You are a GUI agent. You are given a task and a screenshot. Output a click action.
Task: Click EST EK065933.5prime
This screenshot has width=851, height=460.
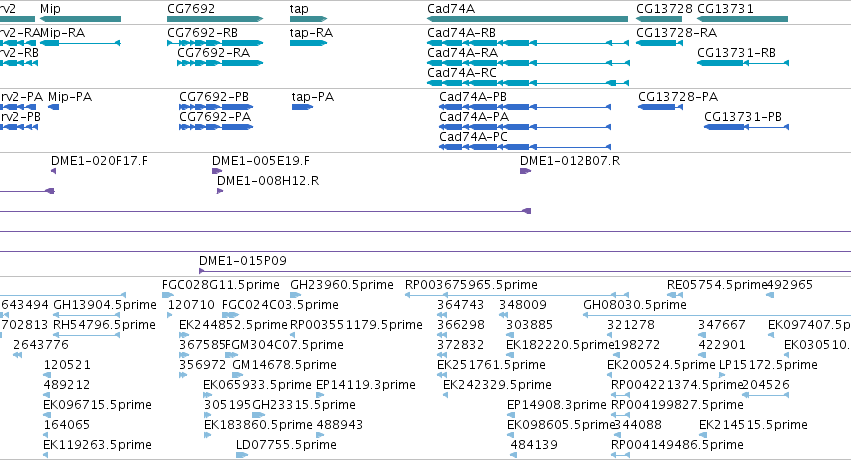coord(207,395)
